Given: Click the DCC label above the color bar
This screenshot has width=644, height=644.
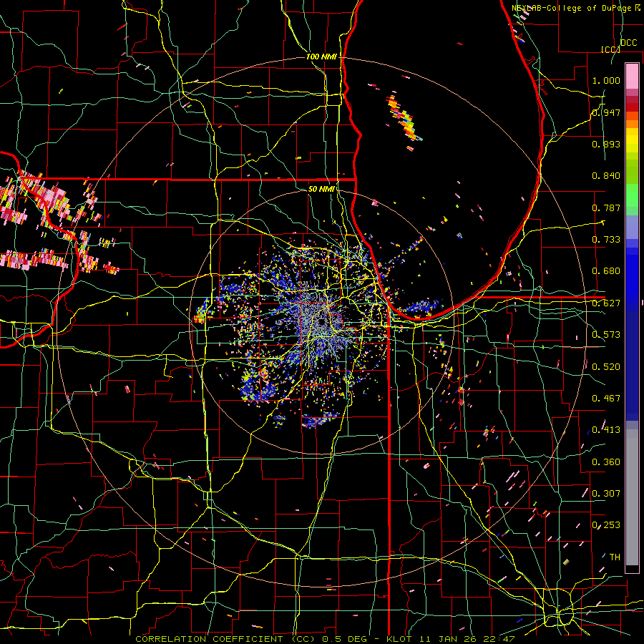Looking at the screenshot, I should [x=628, y=43].
